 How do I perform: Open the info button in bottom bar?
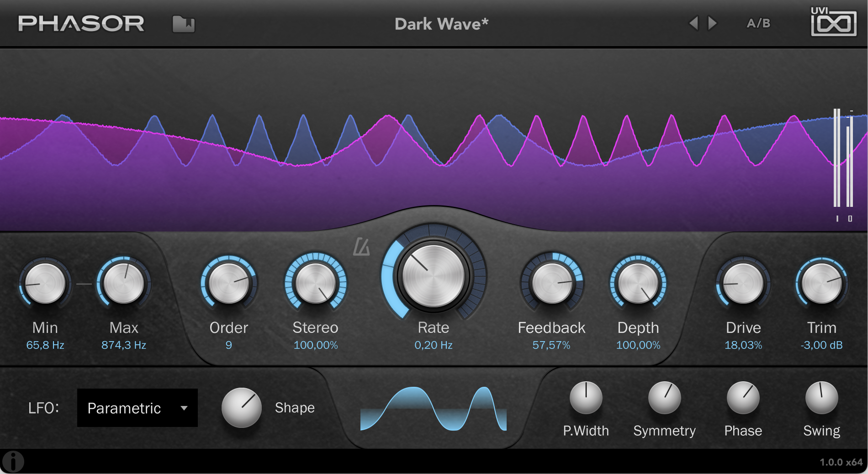point(13,461)
